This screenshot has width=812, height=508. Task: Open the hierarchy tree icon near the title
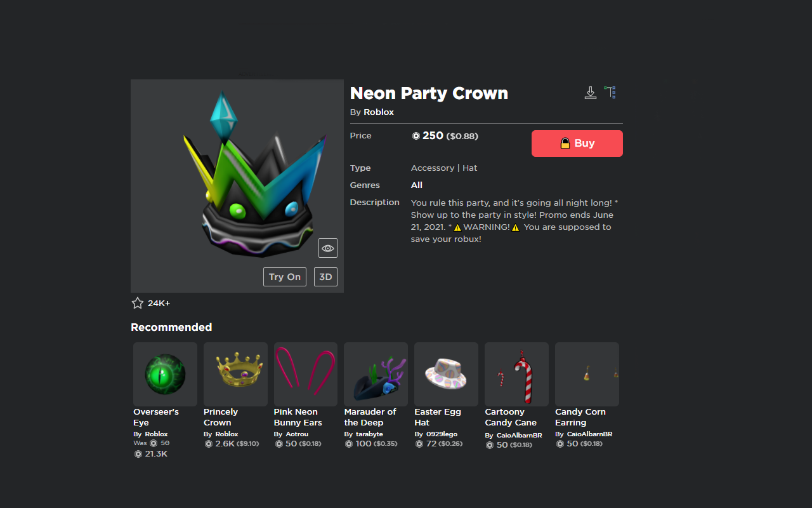[610, 93]
